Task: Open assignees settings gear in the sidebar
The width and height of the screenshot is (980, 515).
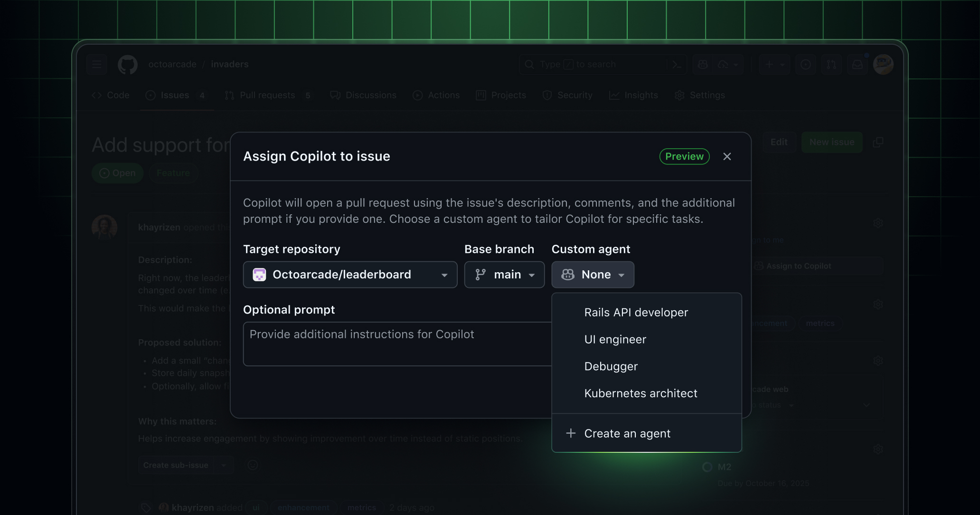Action: coord(878,223)
